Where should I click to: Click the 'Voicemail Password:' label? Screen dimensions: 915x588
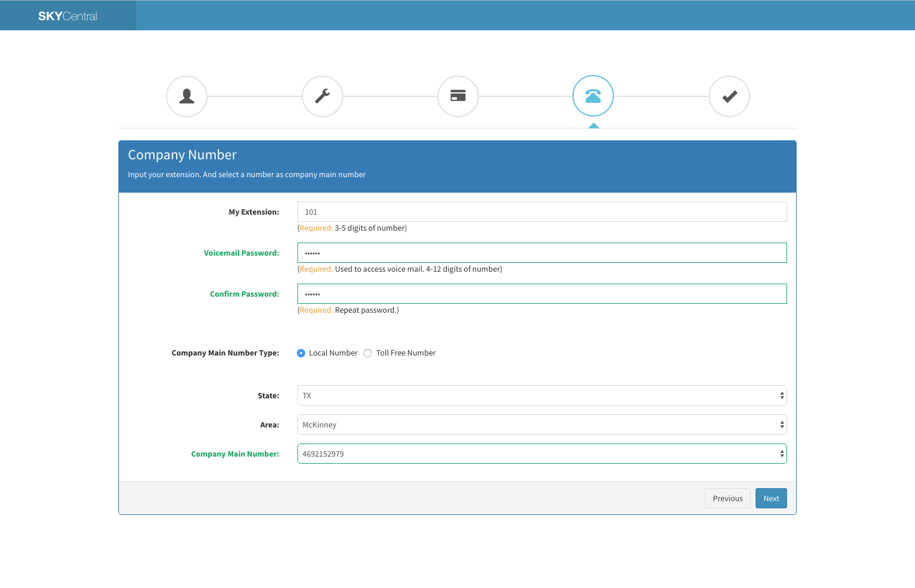pos(242,253)
